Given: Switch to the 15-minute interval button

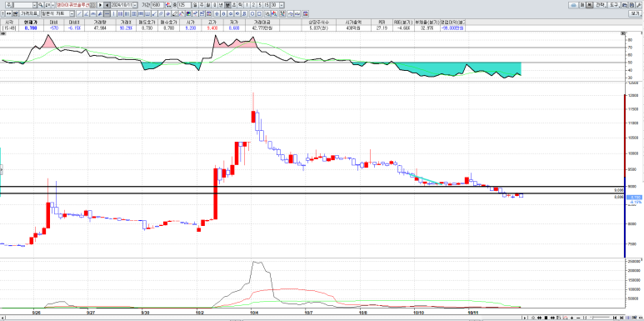Looking at the screenshot, I should tap(266, 5).
